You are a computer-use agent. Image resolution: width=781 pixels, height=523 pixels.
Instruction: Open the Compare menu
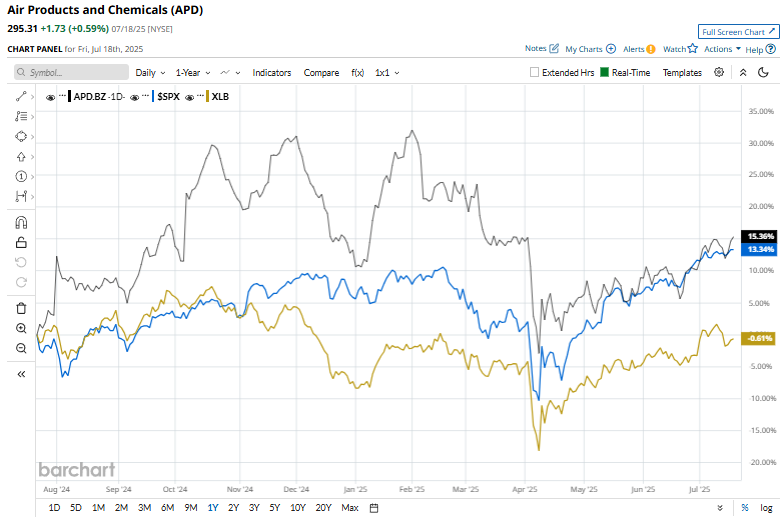coord(321,73)
